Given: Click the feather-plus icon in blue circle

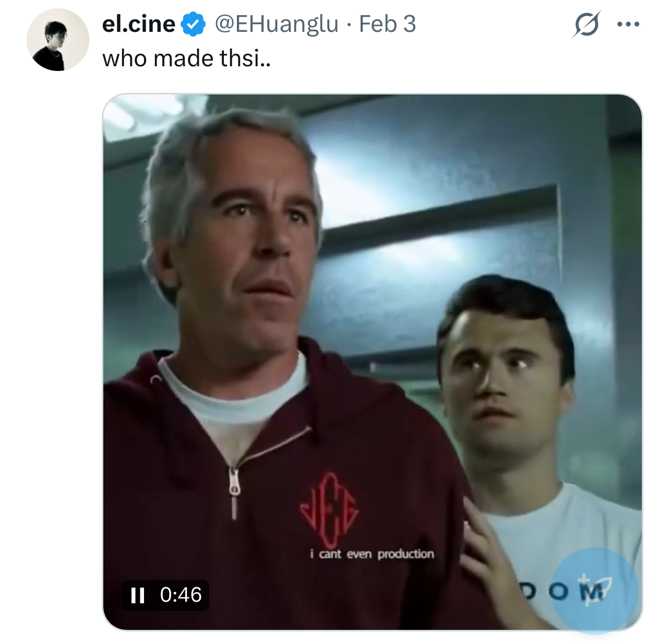Looking at the screenshot, I should pyautogui.click(x=595, y=590).
